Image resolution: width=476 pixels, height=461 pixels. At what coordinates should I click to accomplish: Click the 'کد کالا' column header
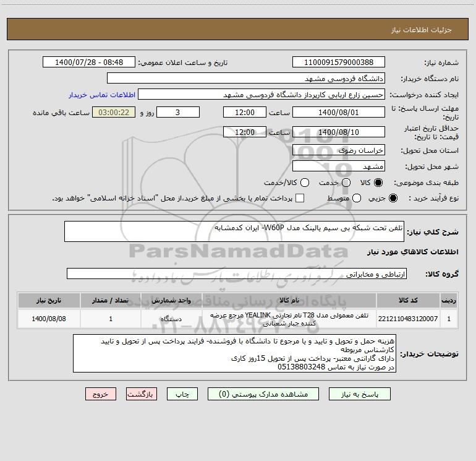tap(408, 300)
